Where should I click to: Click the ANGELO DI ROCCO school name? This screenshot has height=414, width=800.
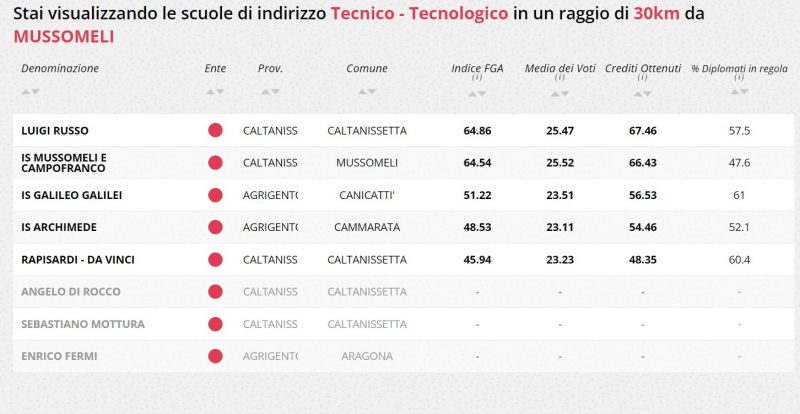[71, 292]
